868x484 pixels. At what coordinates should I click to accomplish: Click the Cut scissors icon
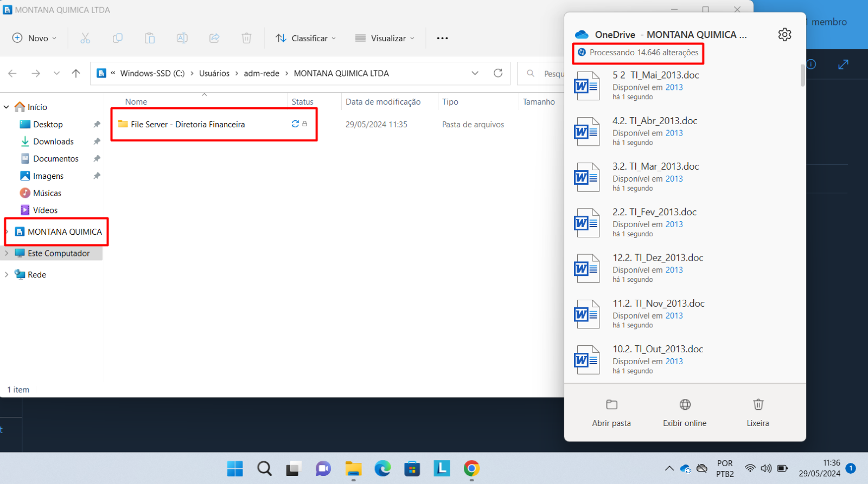(85, 38)
